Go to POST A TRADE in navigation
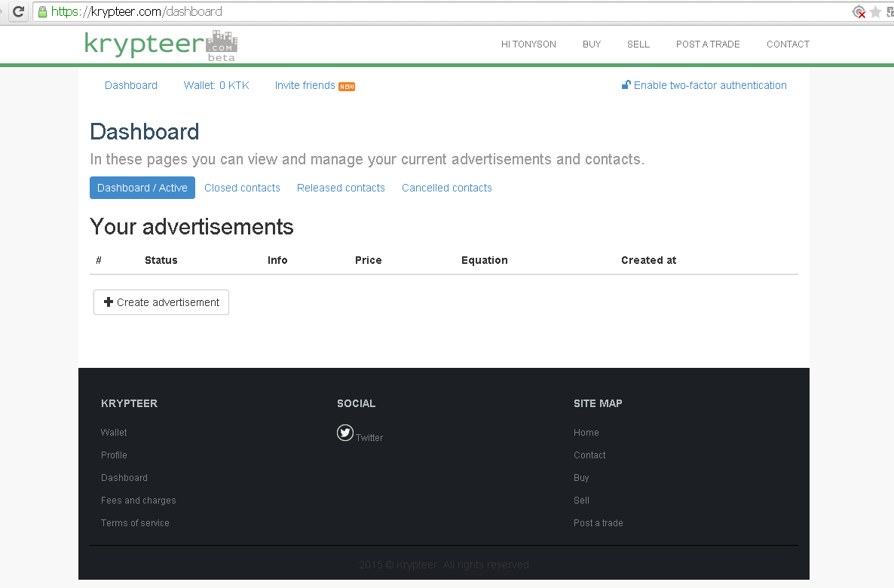Screen dimensions: 894x588 708,44
